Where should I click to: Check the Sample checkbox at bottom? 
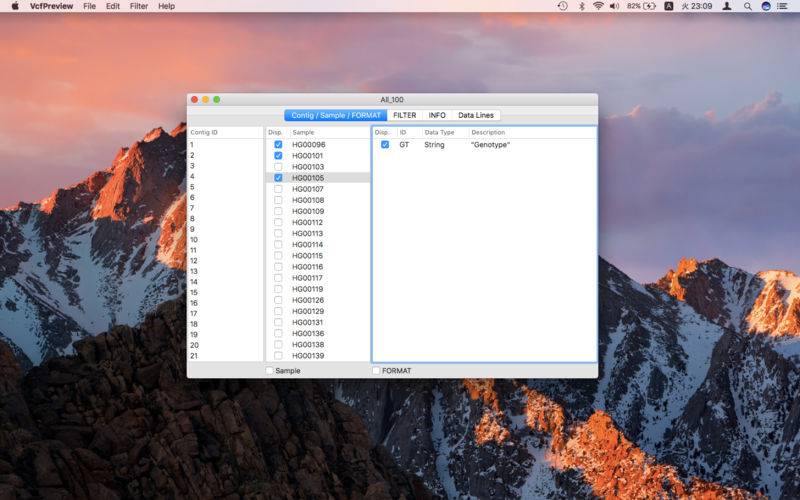coord(270,371)
